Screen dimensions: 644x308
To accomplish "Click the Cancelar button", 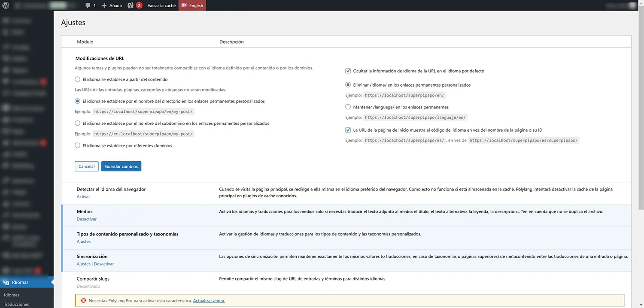I will pos(86,166).
